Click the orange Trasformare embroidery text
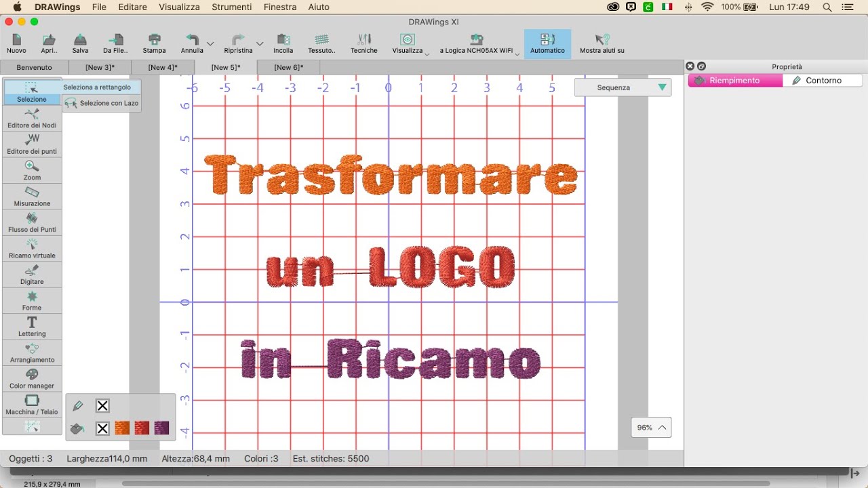This screenshot has width=868, height=488. click(x=391, y=175)
